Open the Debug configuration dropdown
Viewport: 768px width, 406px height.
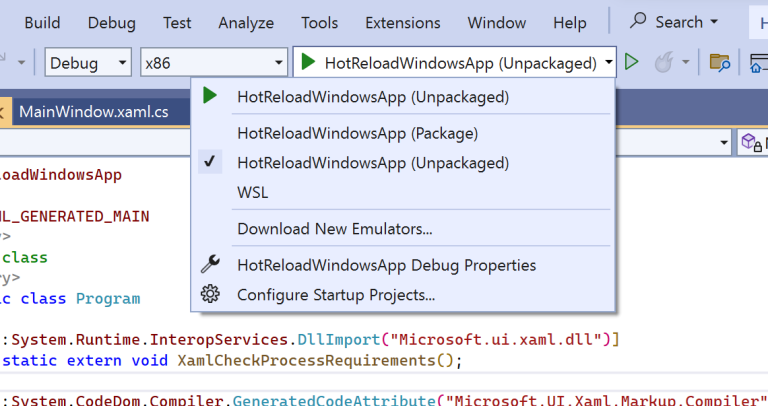[88, 62]
